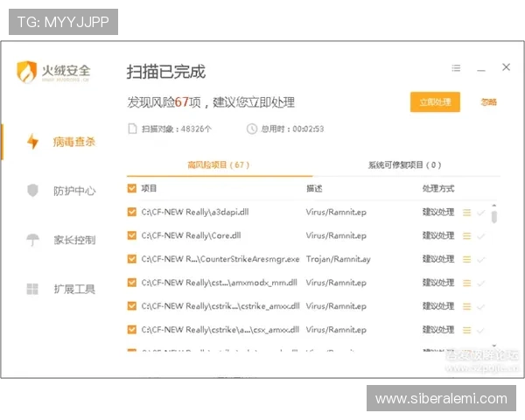525x420 pixels.
Task: Open details menu for a3dapi.dll row
Action: pos(466,213)
